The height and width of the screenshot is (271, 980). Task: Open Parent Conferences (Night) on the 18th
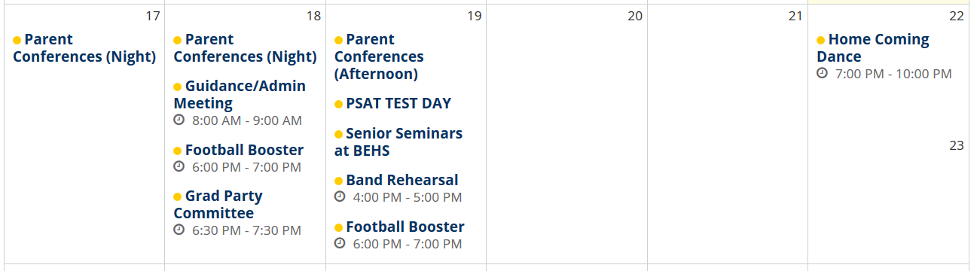coord(246,48)
